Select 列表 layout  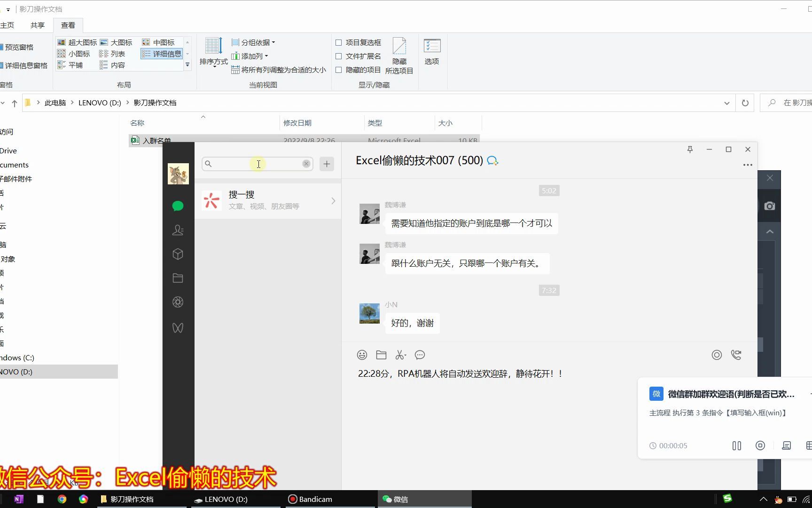[x=112, y=54]
